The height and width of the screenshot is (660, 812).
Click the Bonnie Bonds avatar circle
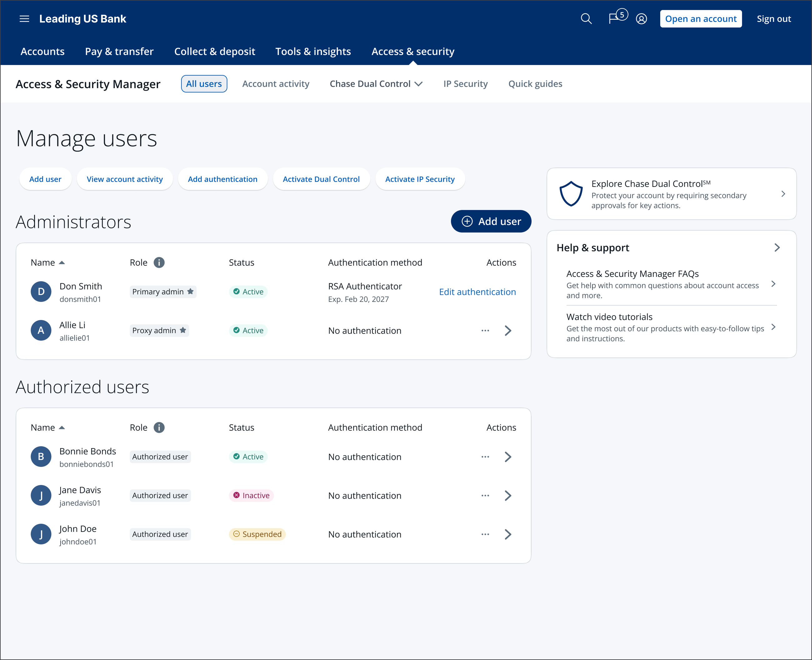pyautogui.click(x=41, y=457)
